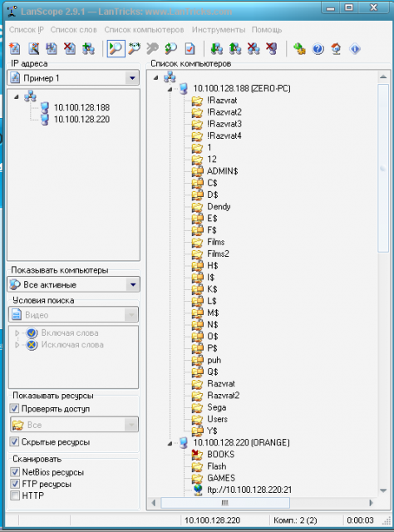Collapse the 10.100.128.188 (ZERO-PC) node
Image resolution: width=394 pixels, height=532 pixels.
170,89
